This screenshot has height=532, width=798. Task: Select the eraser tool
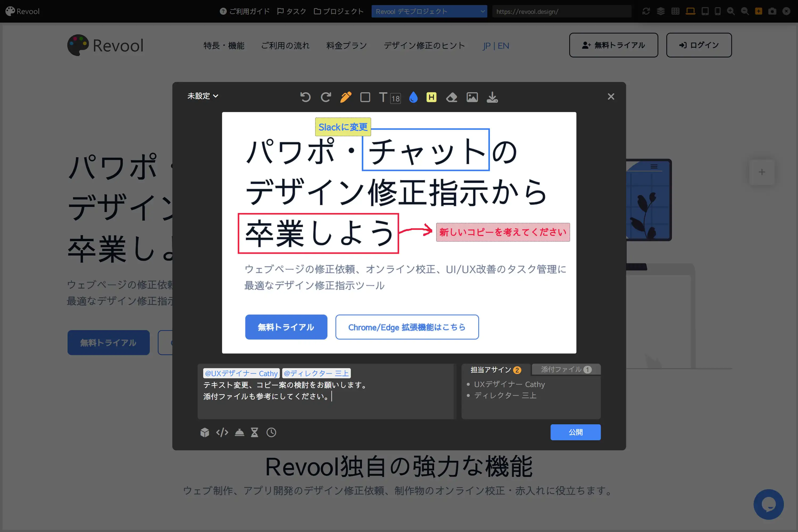[x=452, y=97]
